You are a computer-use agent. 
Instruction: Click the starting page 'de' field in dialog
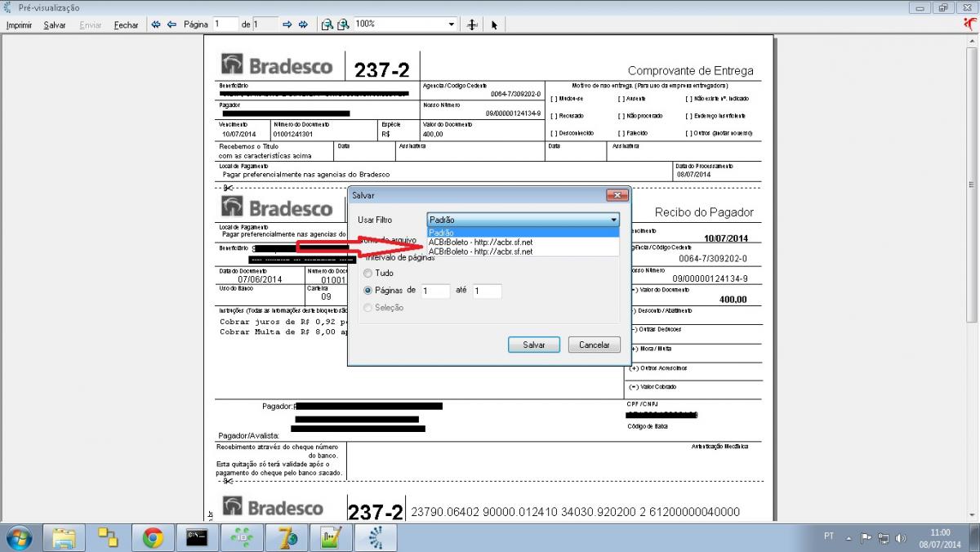click(x=435, y=291)
